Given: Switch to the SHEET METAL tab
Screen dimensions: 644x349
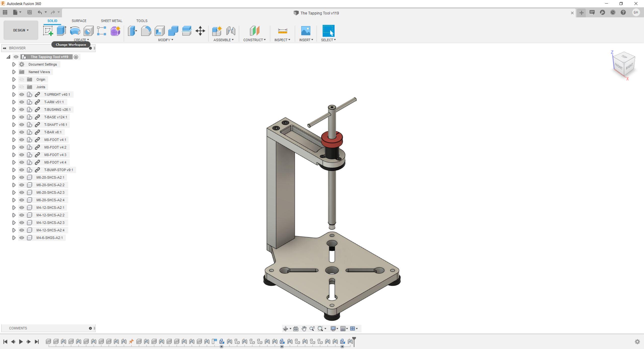Looking at the screenshot, I should (111, 21).
